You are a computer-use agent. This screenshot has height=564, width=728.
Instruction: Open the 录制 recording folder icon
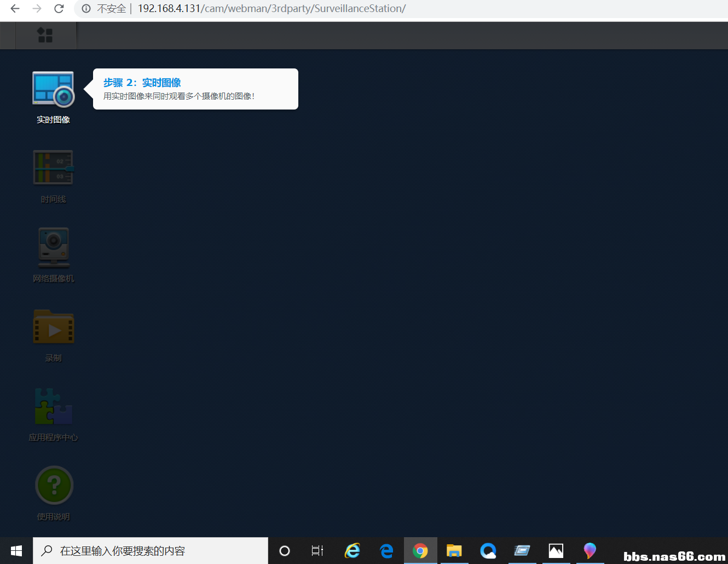pos(53,327)
